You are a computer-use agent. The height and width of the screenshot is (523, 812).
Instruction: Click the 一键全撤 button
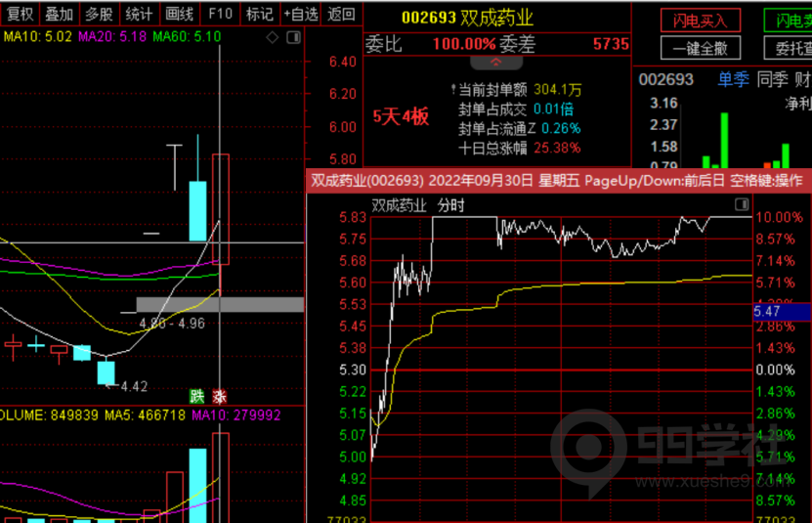701,49
